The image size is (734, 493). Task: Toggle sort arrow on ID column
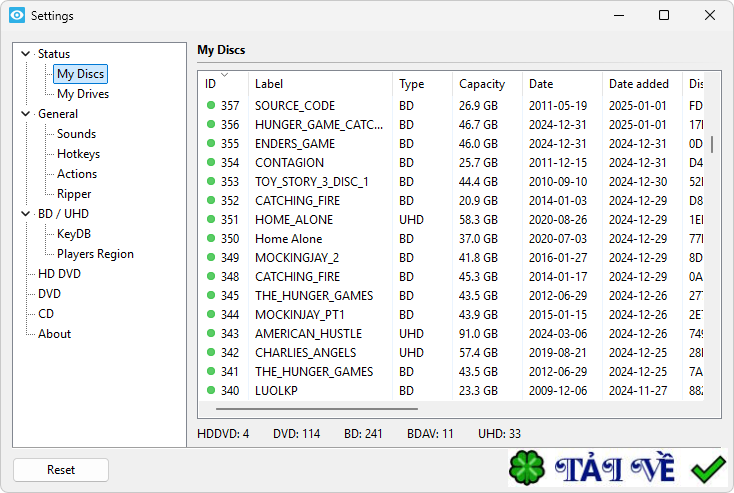tap(225, 75)
